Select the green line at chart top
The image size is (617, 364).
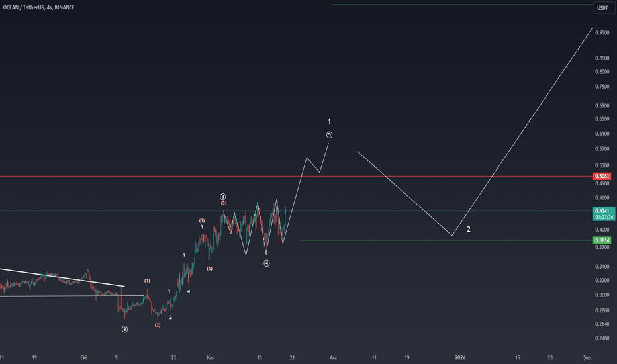tap(462, 5)
